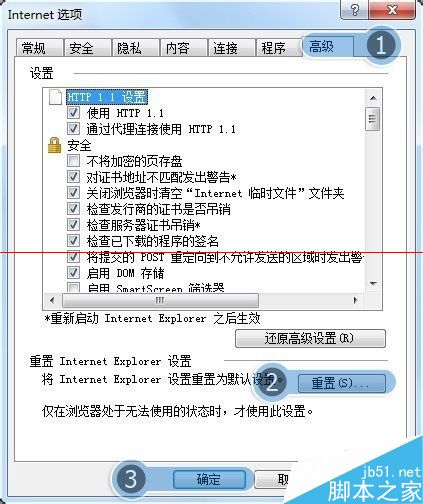Click the padlock icon beside 安全 category

pos(54,145)
